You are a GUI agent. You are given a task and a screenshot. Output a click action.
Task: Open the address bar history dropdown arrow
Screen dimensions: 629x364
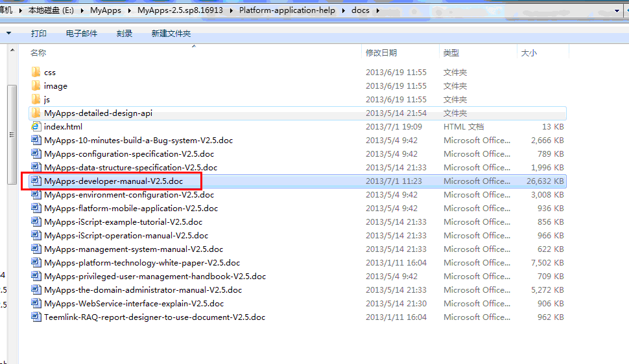(x=617, y=11)
